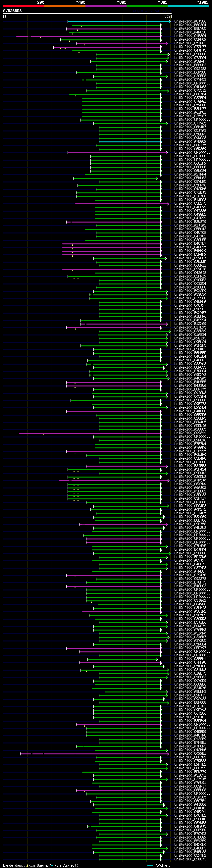Open hit UniRef100_A9H758
This screenshot has height=868, width=212.
(x=190, y=524)
